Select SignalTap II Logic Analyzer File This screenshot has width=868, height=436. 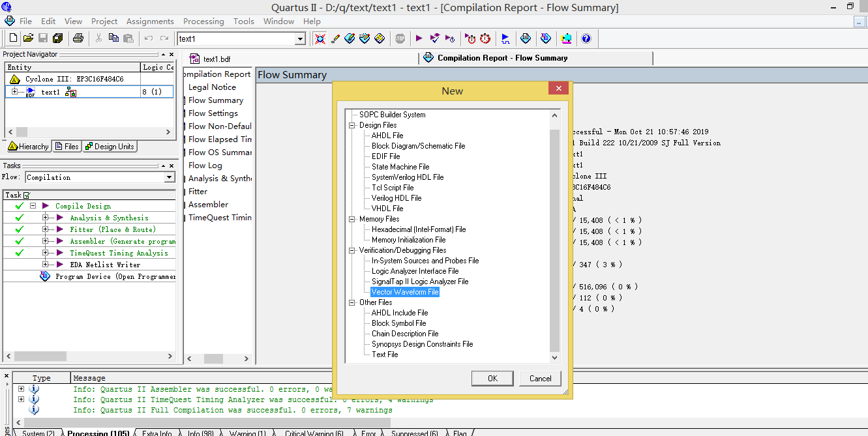420,282
